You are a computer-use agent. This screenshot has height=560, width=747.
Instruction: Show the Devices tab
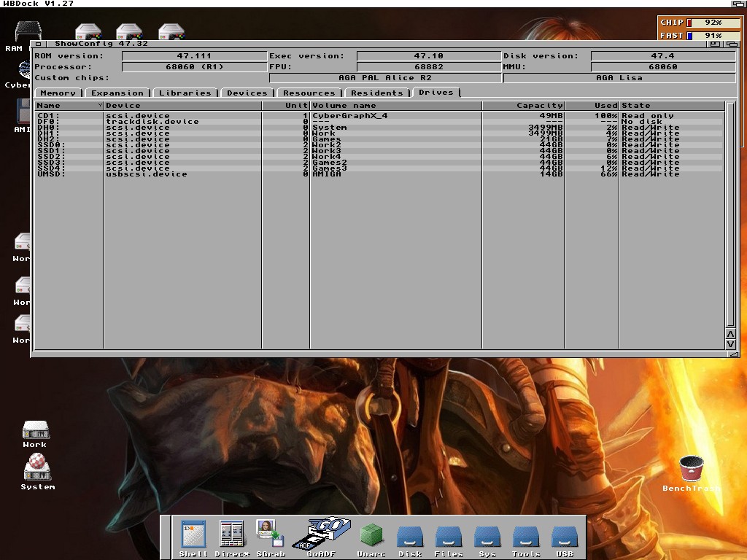tap(247, 93)
